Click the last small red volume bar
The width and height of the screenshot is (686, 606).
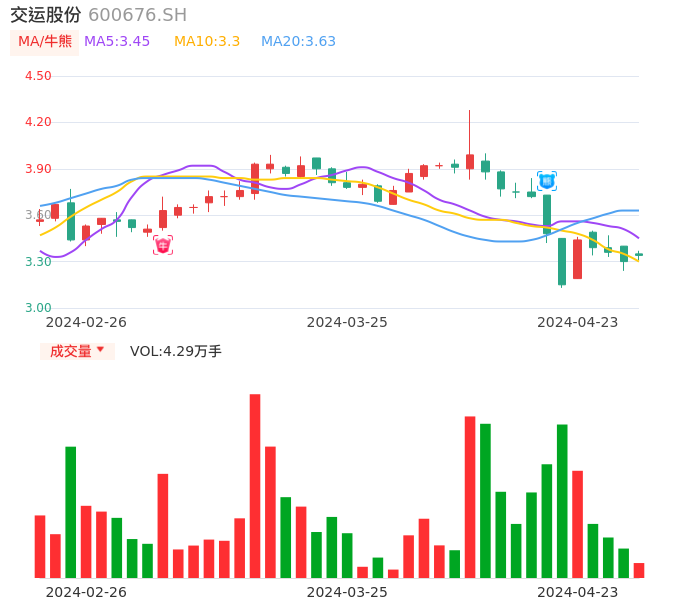click(x=639, y=570)
